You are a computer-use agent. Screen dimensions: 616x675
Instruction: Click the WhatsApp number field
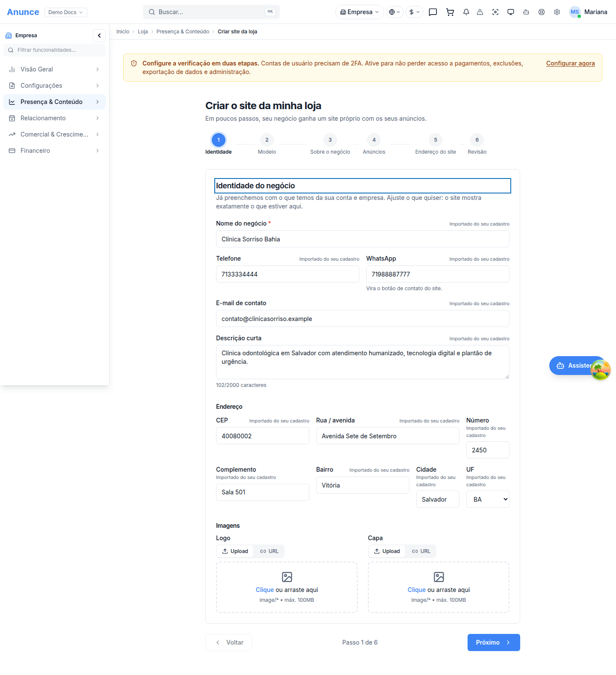coord(438,274)
